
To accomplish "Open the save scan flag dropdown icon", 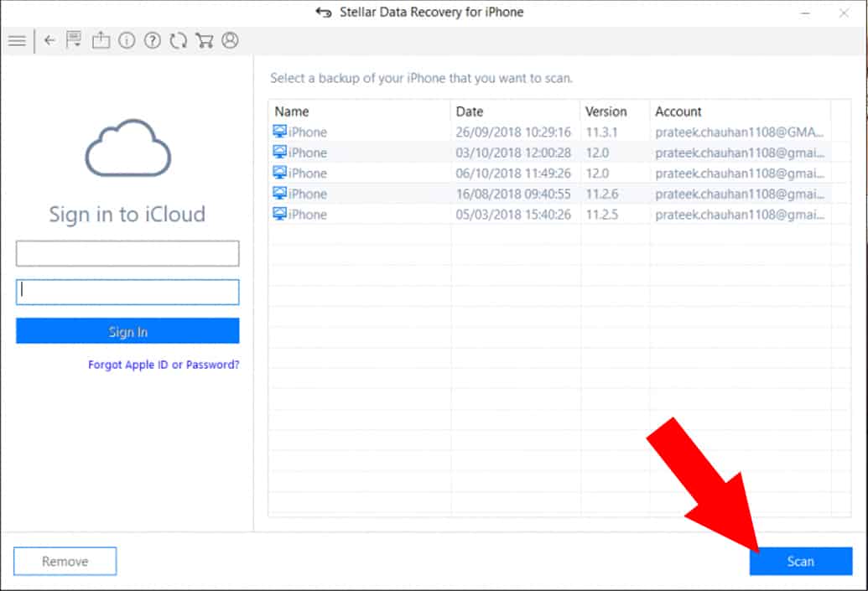I will [75, 40].
